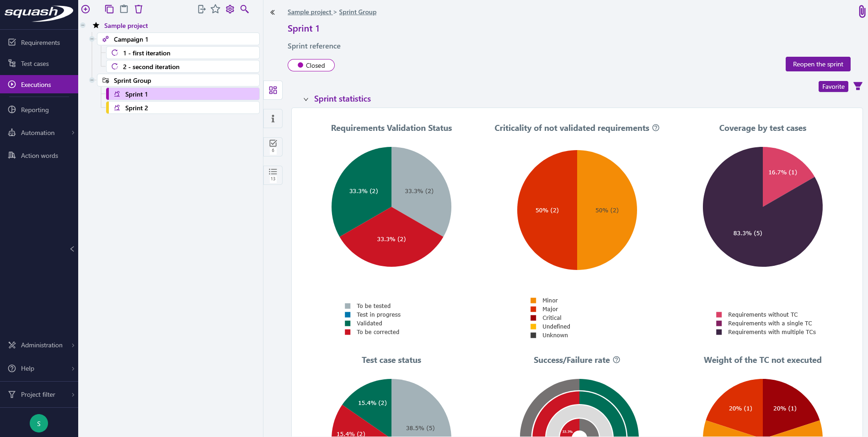The width and height of the screenshot is (868, 437).
Task: Open the execution list panel showing 13 items
Action: (273, 175)
